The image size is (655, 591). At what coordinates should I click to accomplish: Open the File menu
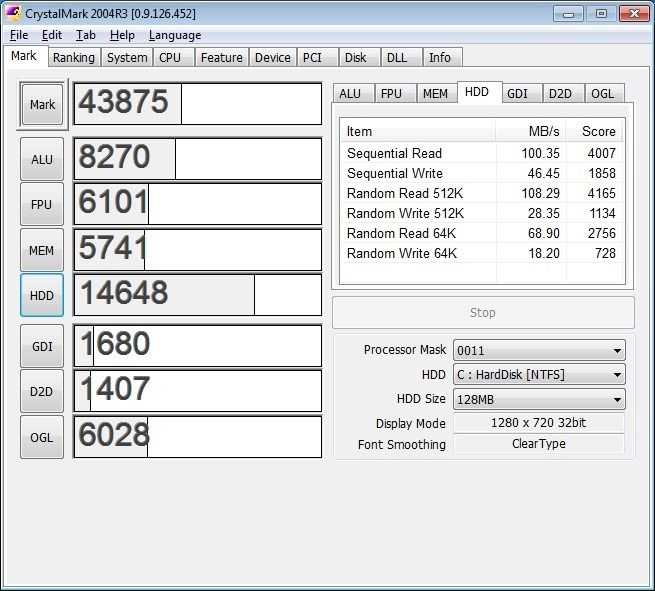(x=19, y=35)
